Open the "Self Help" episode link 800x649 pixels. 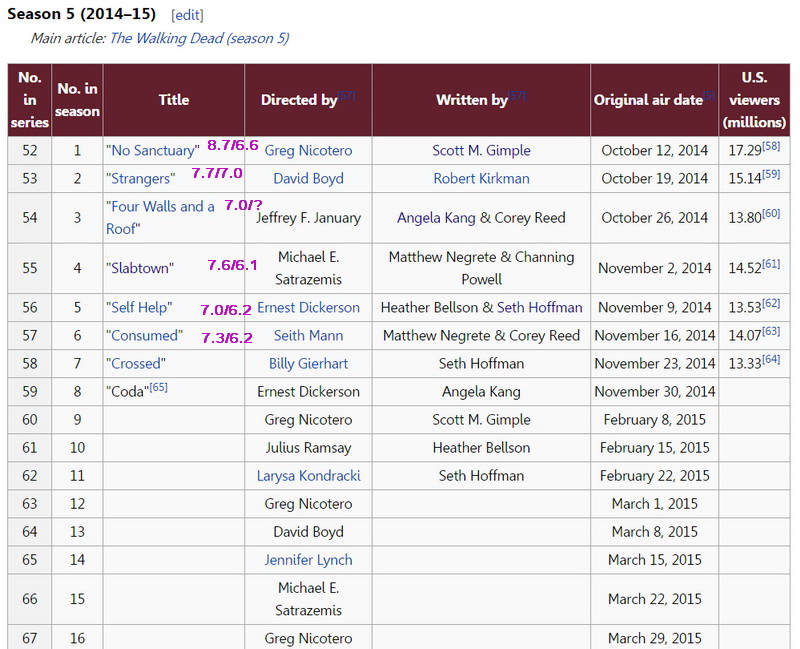(139, 307)
